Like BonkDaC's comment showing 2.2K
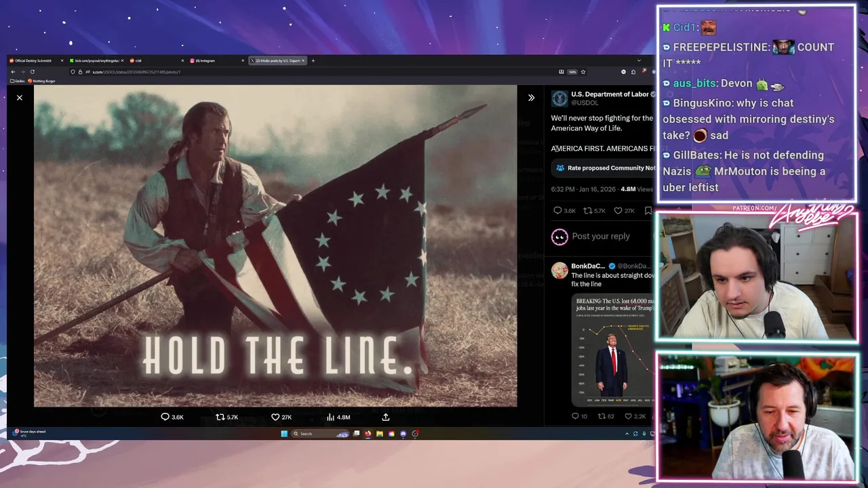This screenshot has height=488, width=868. 635,416
